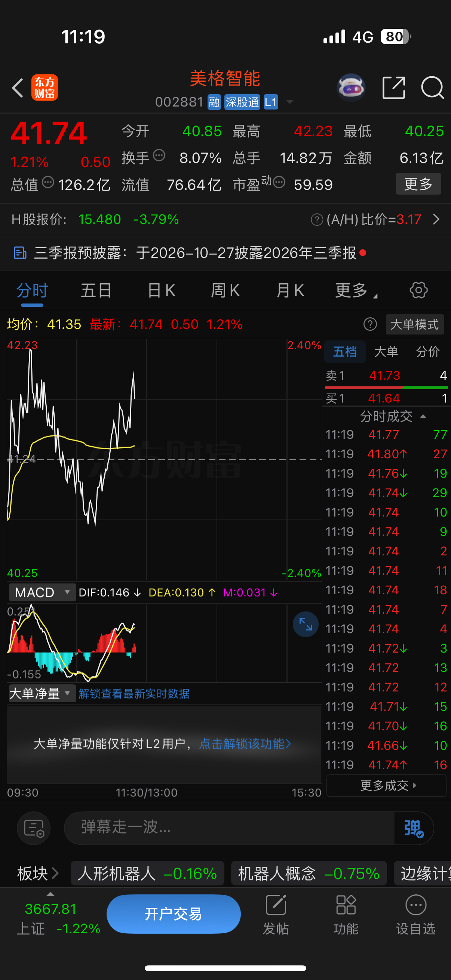Image resolution: width=451 pixels, height=980 pixels.
Task: Switch to 日K chart tab
Action: pos(162,291)
